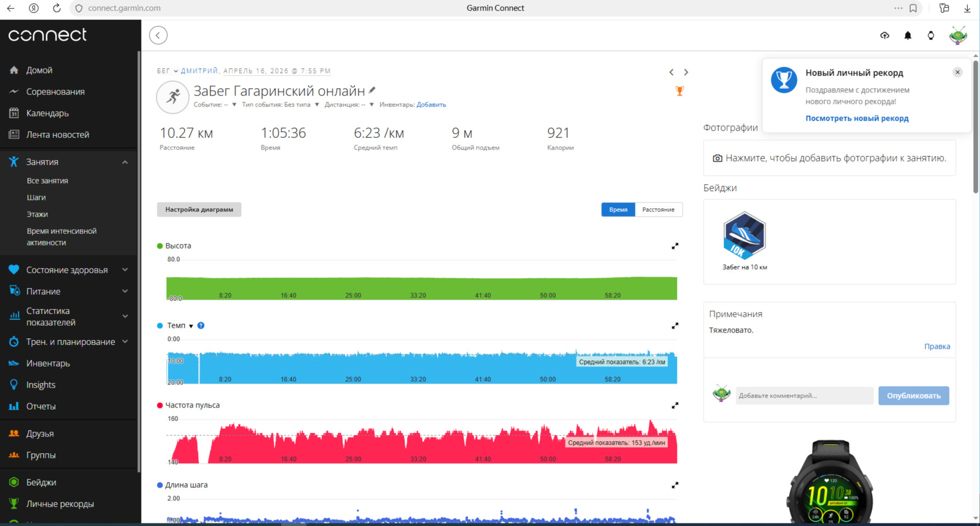980x526 pixels.
Task: Open the Темп metric dropdown arrow
Action: 191,326
